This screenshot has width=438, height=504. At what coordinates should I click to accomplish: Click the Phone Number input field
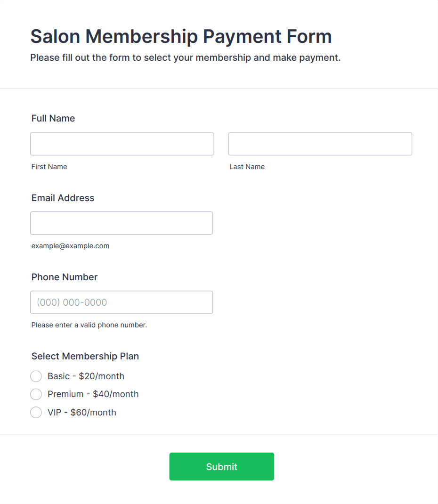point(122,302)
